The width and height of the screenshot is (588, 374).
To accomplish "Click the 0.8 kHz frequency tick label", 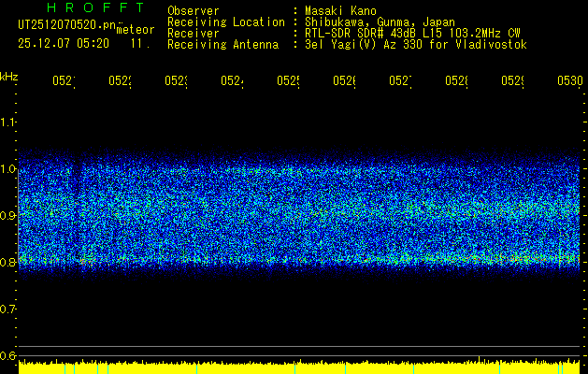I will coord(8,263).
